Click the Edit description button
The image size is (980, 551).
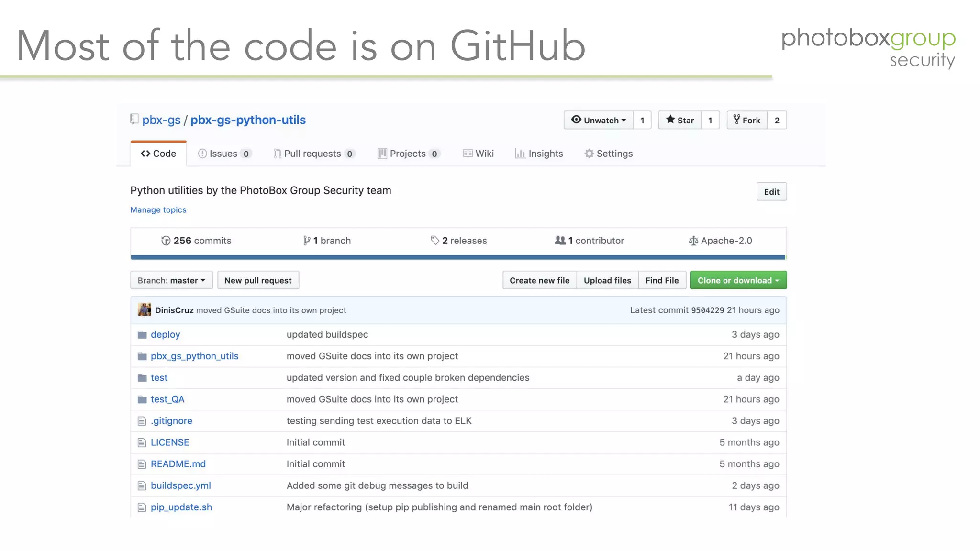point(771,192)
